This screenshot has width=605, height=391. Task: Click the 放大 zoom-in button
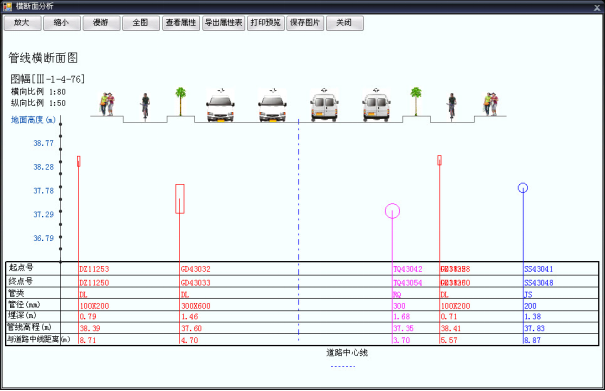pos(22,23)
